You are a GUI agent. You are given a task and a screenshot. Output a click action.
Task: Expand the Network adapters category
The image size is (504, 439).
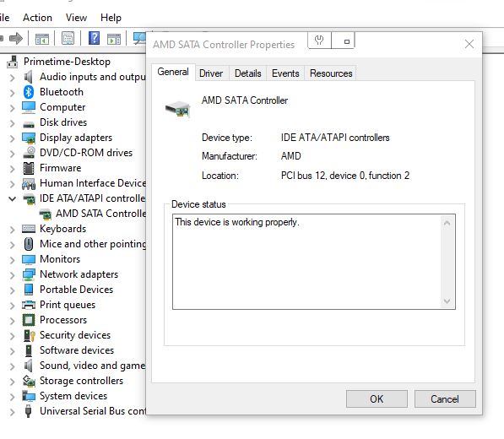coord(12,275)
